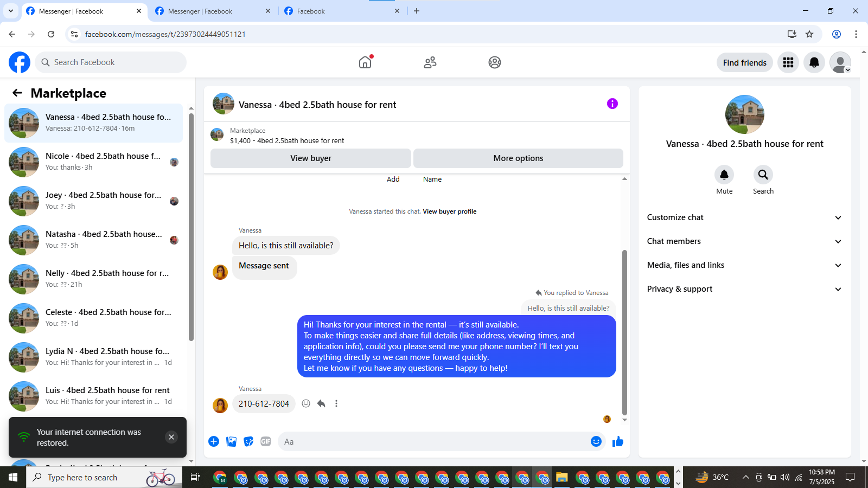Image resolution: width=868 pixels, height=488 pixels.
Task: Open Windows notification center icon
Action: click(x=850, y=477)
